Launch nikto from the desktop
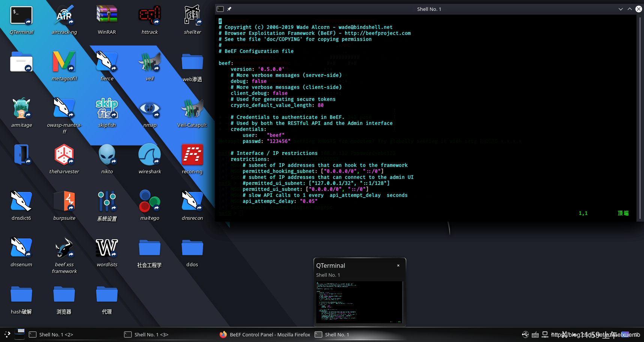 click(107, 159)
